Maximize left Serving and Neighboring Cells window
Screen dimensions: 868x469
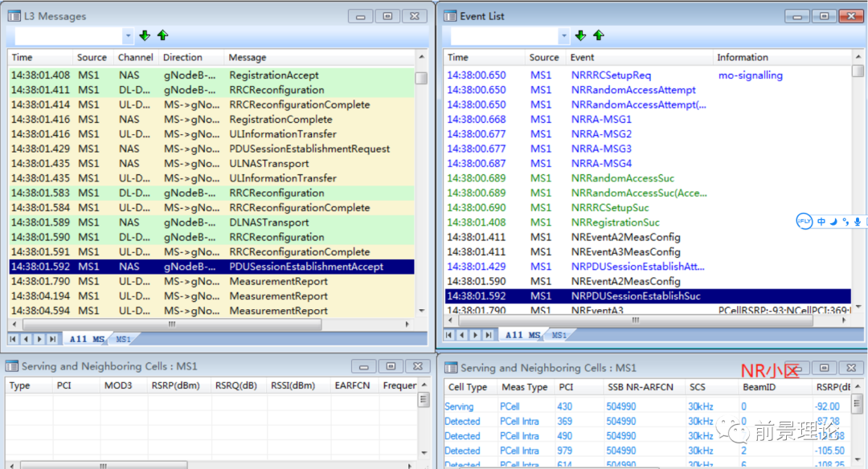pos(391,366)
